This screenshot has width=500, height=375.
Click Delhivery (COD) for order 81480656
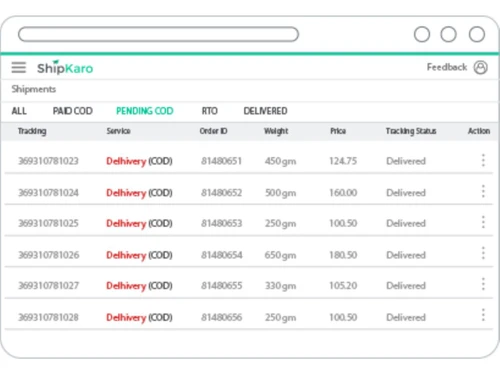pyautogui.click(x=139, y=318)
